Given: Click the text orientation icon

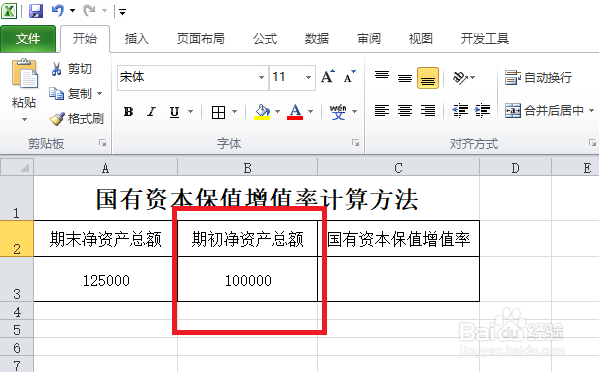Looking at the screenshot, I should tap(460, 78).
